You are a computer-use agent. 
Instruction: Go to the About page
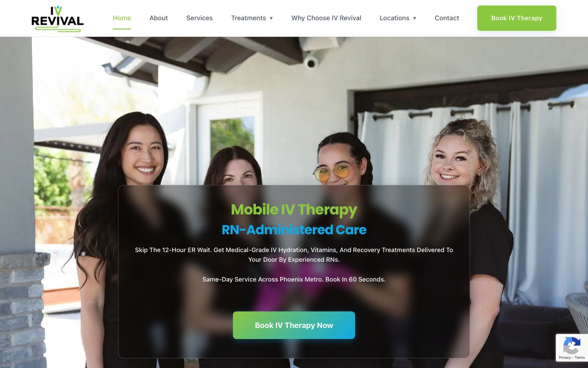click(158, 18)
